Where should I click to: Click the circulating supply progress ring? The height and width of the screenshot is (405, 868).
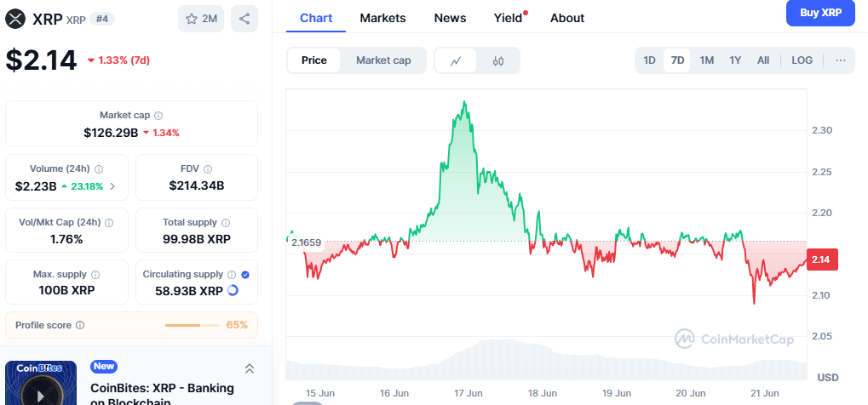233,290
